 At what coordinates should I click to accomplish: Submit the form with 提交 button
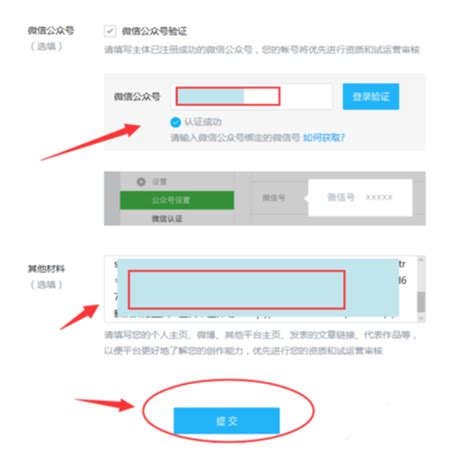(x=227, y=421)
